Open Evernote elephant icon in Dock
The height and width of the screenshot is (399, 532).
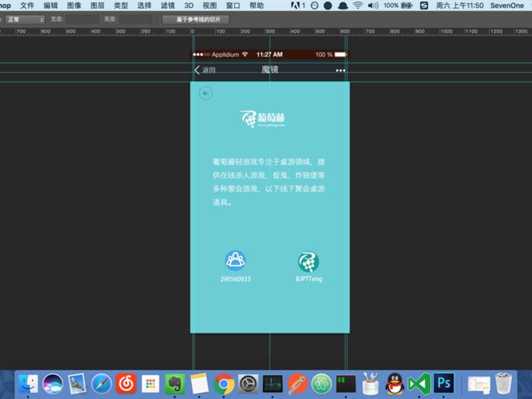click(175, 384)
